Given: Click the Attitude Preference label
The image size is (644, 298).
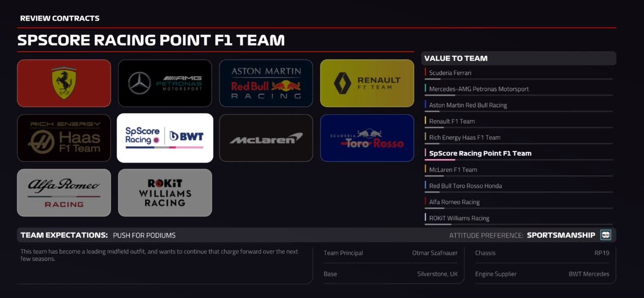Looking at the screenshot, I should tap(486, 235).
